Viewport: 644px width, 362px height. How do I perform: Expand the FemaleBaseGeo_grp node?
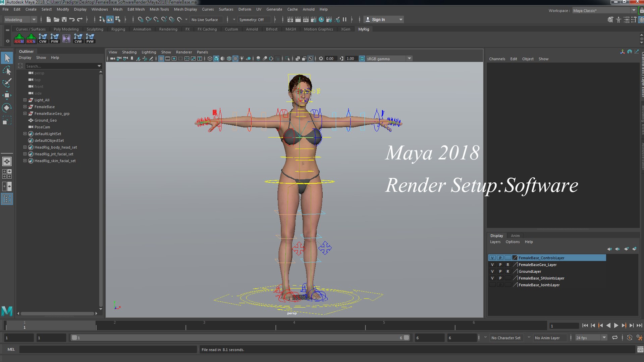coord(25,114)
